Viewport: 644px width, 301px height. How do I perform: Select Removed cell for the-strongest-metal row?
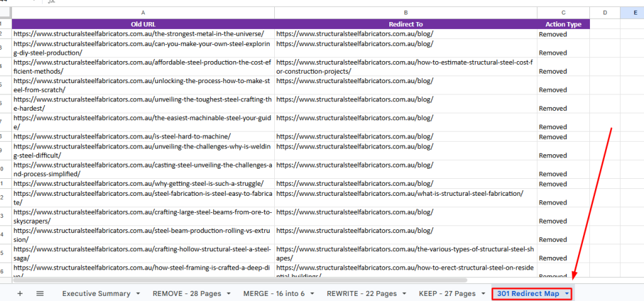tap(563, 34)
